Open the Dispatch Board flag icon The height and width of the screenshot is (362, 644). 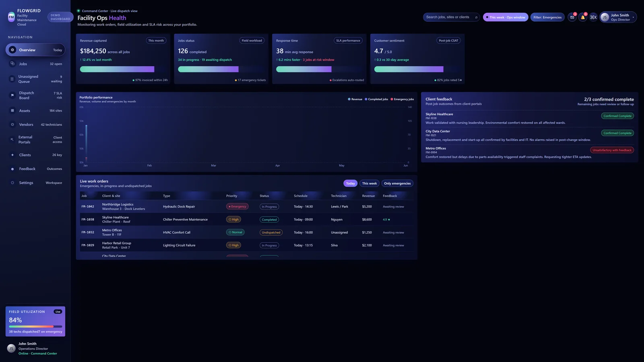click(x=12, y=95)
